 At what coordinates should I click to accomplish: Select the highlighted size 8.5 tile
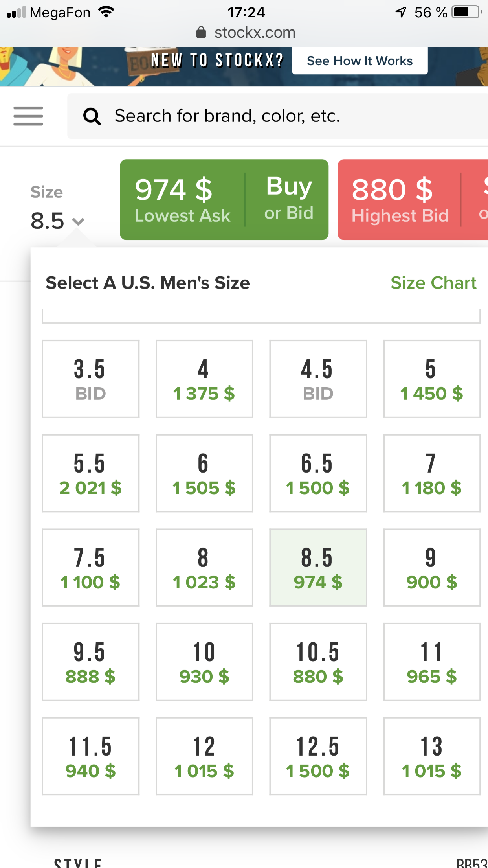[x=318, y=568]
